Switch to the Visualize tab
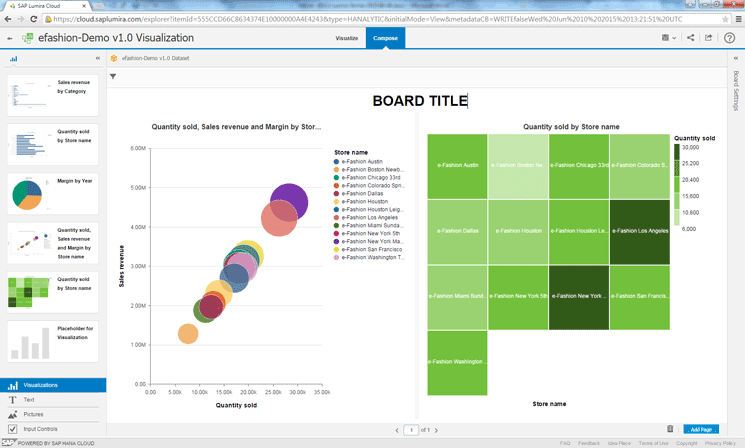 tap(346, 38)
